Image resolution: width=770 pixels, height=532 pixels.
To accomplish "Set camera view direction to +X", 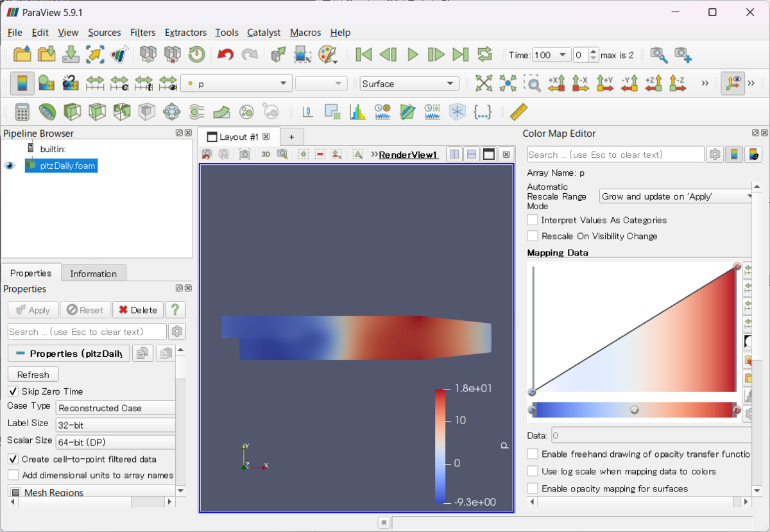I will [x=558, y=83].
